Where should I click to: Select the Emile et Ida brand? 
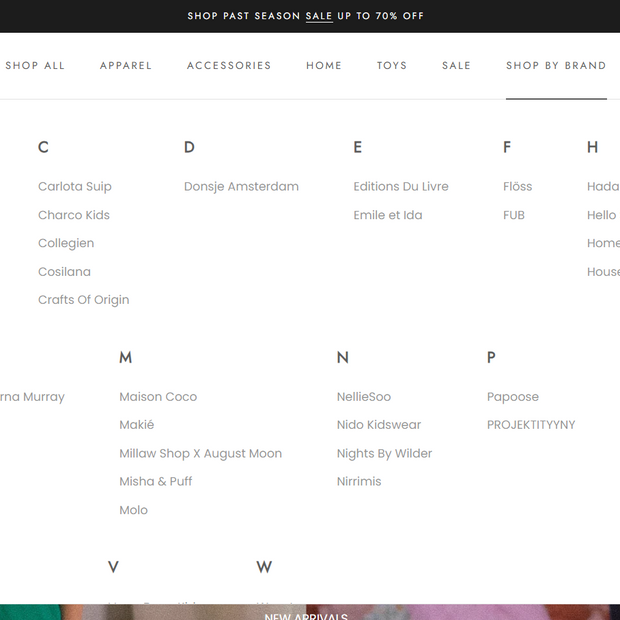[388, 215]
